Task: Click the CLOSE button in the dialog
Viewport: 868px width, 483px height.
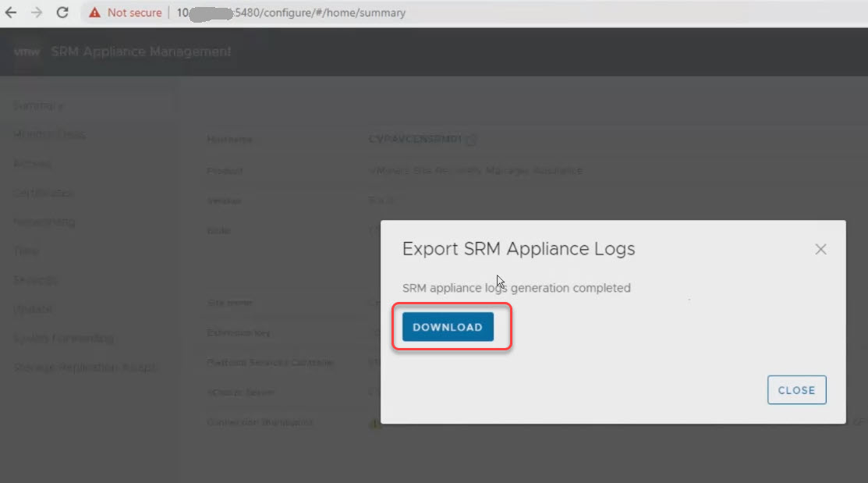Action: point(796,390)
